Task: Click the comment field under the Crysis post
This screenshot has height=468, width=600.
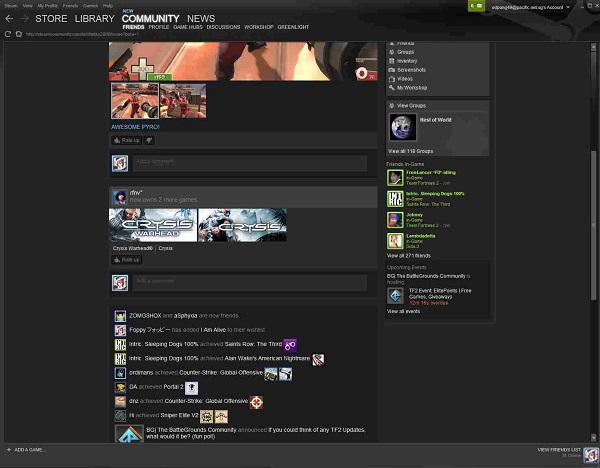Action: coord(249,283)
